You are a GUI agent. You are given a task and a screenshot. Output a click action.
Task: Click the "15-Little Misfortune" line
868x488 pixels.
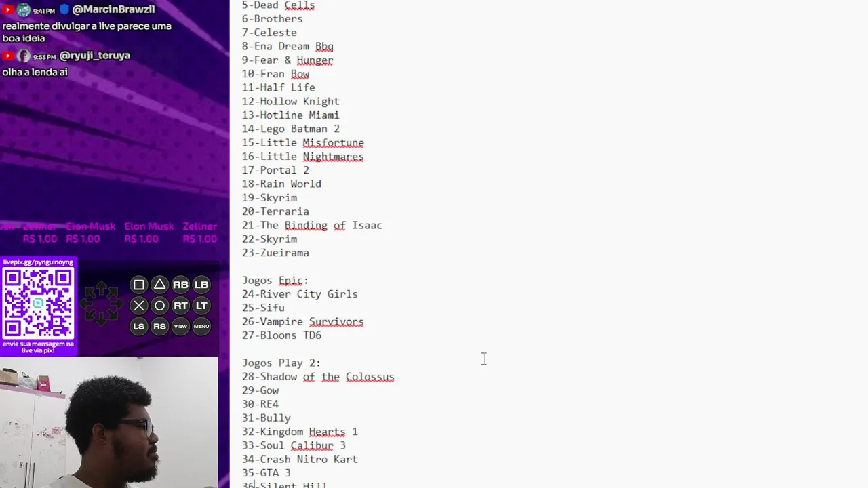pos(302,143)
